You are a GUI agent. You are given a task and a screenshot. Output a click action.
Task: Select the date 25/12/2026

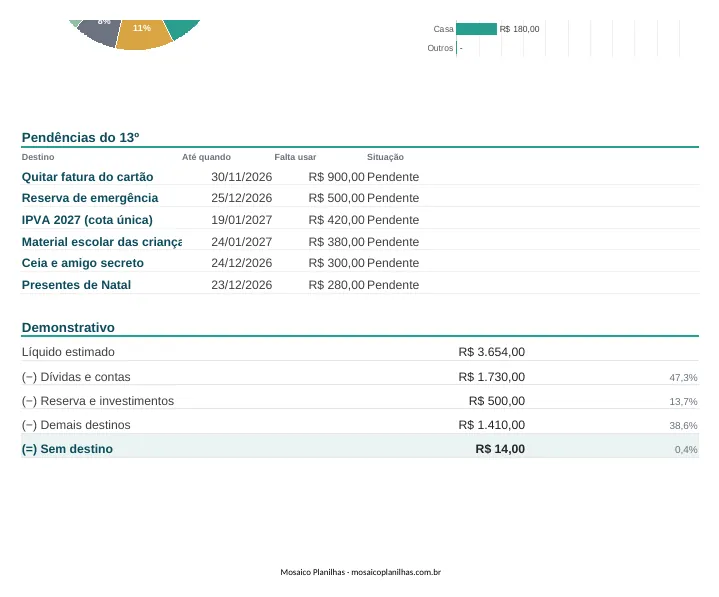click(242, 198)
